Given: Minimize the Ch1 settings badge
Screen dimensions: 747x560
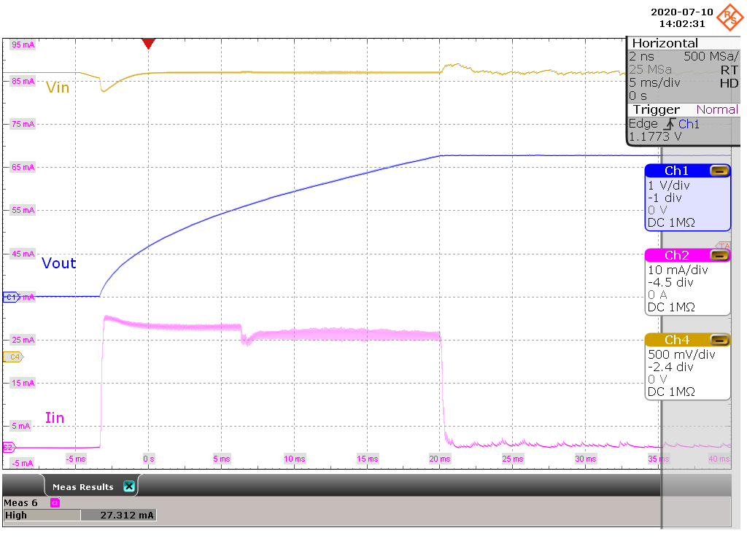Looking at the screenshot, I should 721,169.
